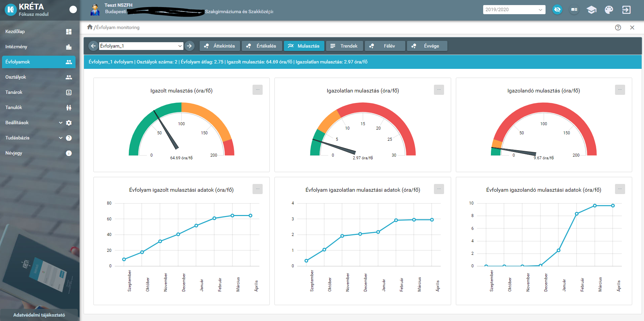Open options menu of Igazolandó mulasztás gauge
644x321 pixels.
pyautogui.click(x=620, y=90)
